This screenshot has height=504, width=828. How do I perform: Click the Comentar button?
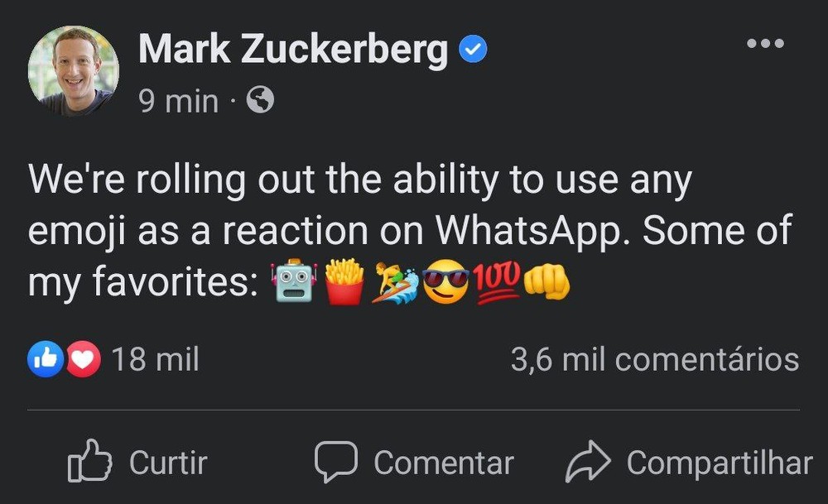[x=413, y=462]
